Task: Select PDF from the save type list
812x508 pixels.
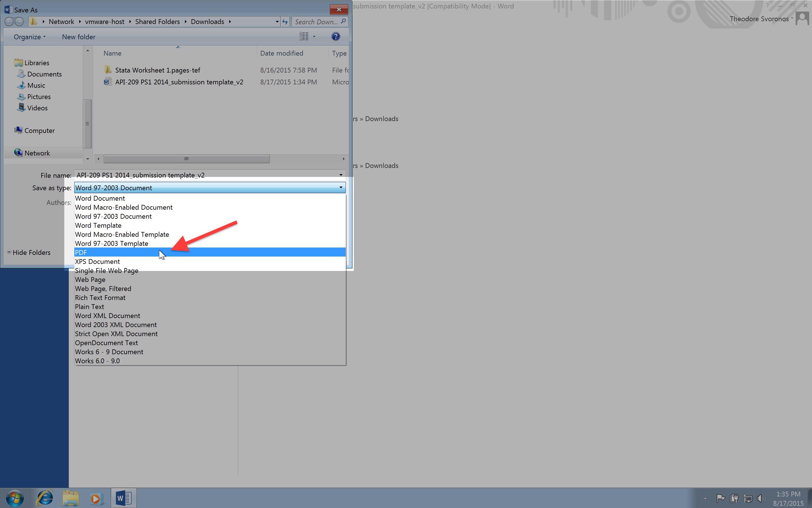Action: tap(210, 252)
